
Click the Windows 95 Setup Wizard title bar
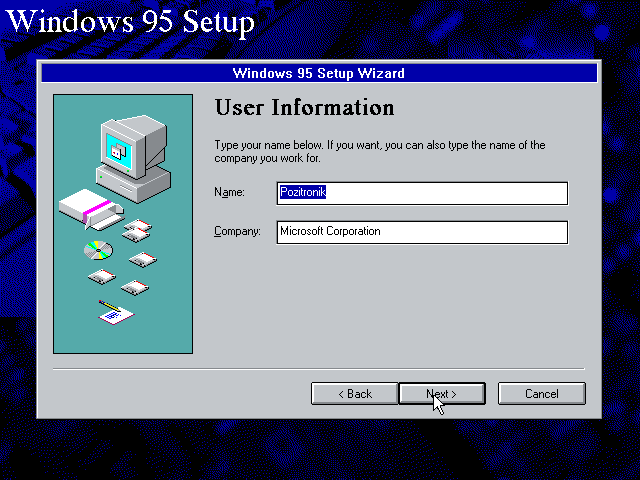coord(319,73)
